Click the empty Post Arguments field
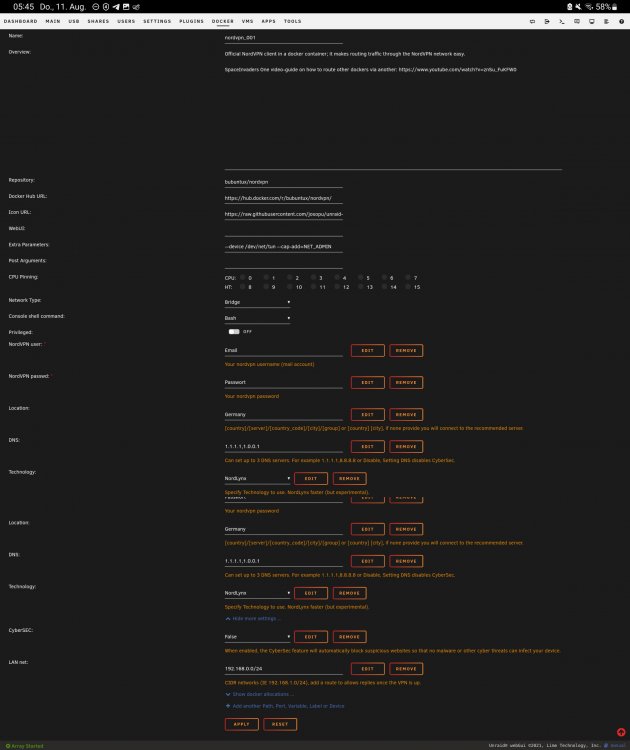The height and width of the screenshot is (750, 630). (284, 263)
